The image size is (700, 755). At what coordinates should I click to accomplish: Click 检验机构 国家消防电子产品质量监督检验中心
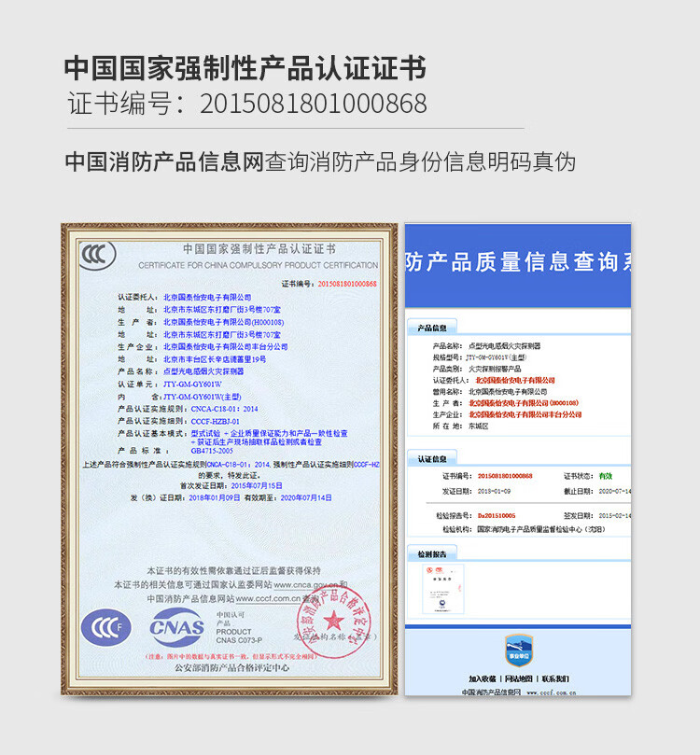click(x=541, y=529)
